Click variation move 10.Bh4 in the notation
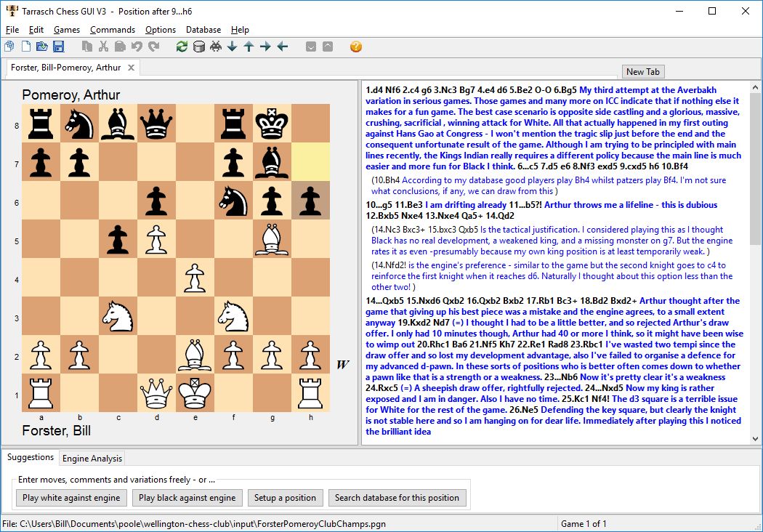The height and width of the screenshot is (532, 763). 386,180
